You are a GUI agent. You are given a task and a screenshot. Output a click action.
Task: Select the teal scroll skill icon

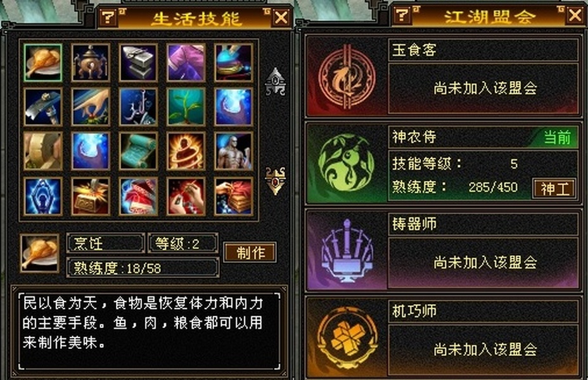(x=138, y=151)
